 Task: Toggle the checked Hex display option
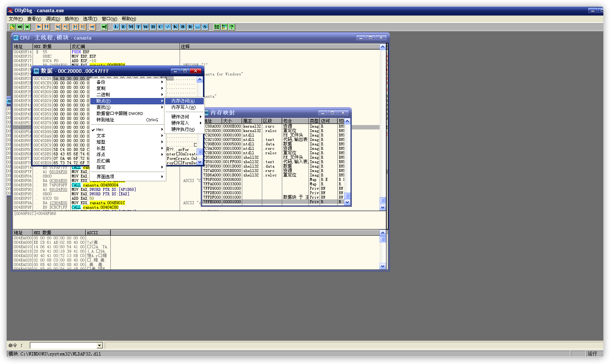(100, 129)
